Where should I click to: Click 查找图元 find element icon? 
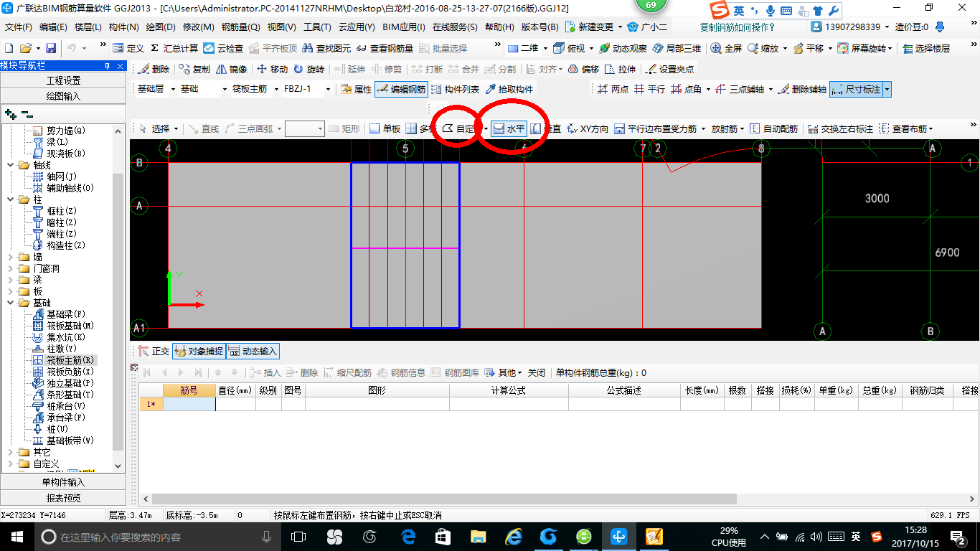tap(326, 48)
